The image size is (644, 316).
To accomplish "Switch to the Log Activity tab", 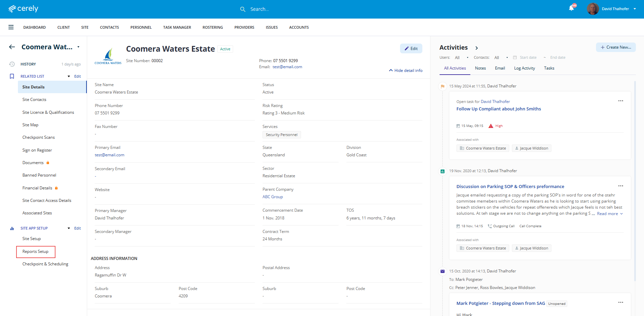I will [x=524, y=68].
